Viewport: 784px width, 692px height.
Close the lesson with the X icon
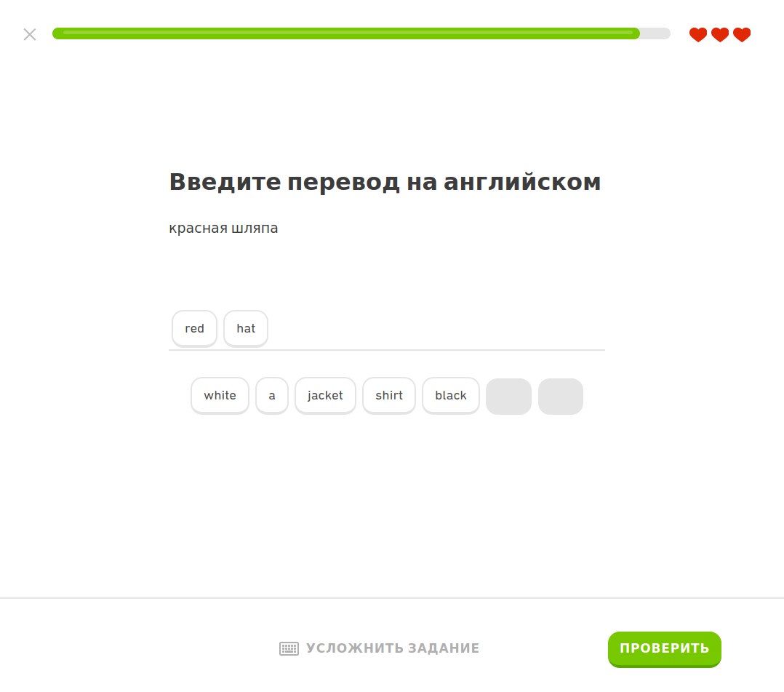30,34
